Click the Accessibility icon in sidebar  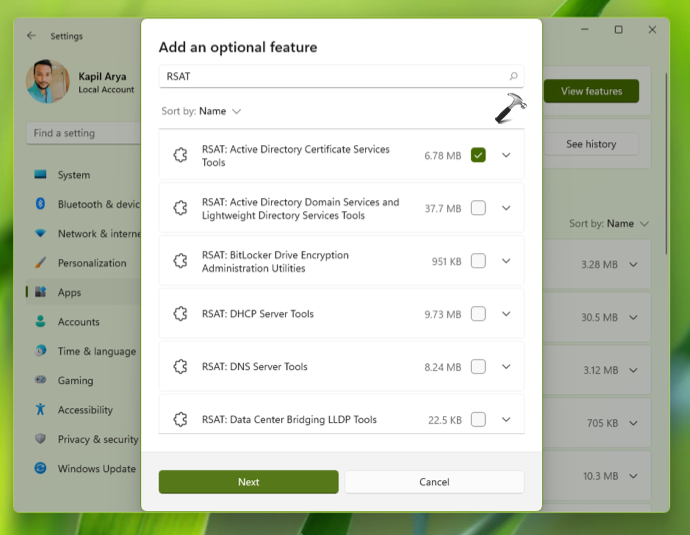pyautogui.click(x=41, y=410)
